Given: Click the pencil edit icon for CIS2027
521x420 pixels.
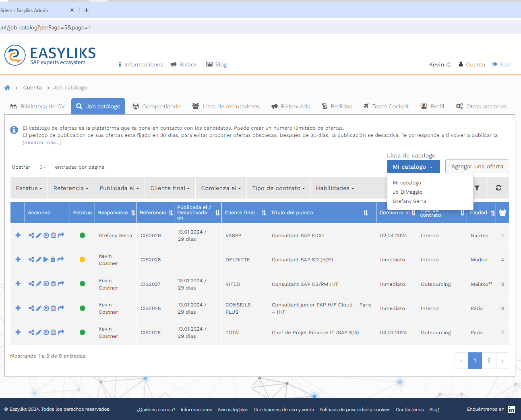Looking at the screenshot, I should [x=39, y=284].
